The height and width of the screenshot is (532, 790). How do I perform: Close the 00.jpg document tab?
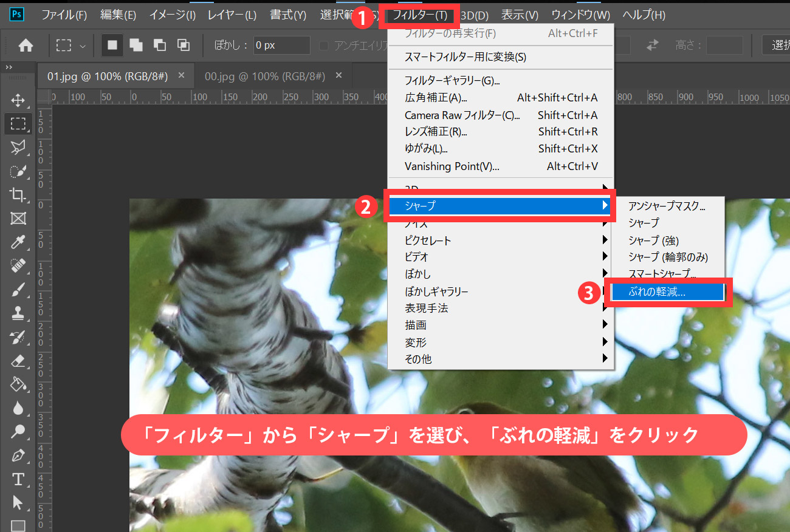(339, 75)
